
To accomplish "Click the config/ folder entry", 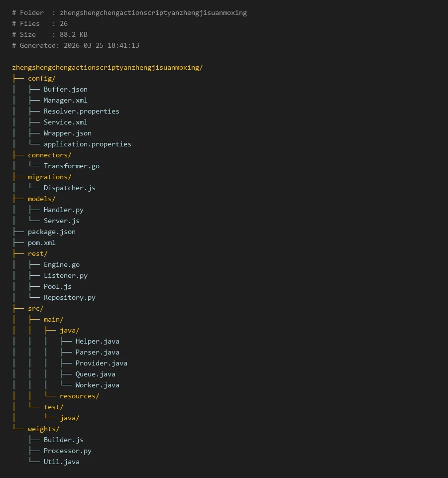I will pos(41,78).
